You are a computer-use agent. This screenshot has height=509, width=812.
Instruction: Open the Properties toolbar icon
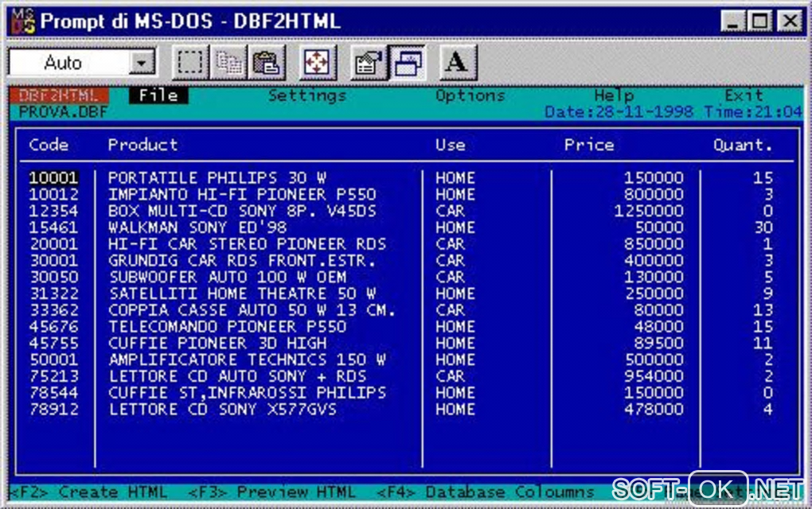(369, 63)
